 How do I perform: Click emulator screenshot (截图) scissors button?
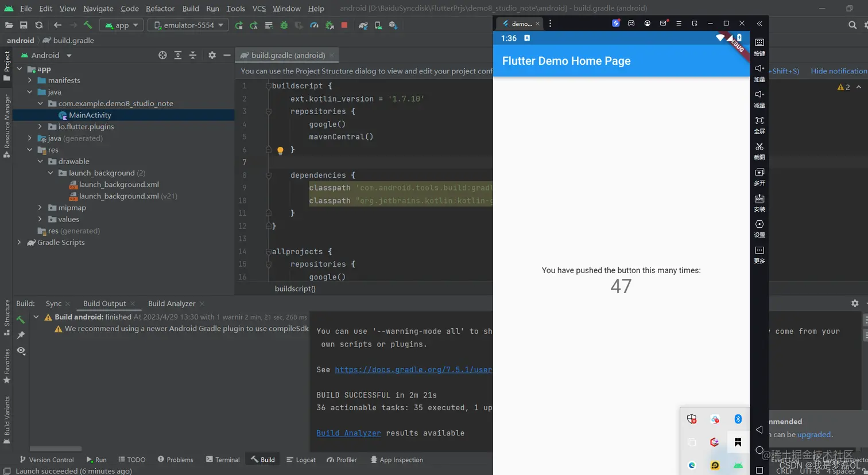[x=759, y=151]
